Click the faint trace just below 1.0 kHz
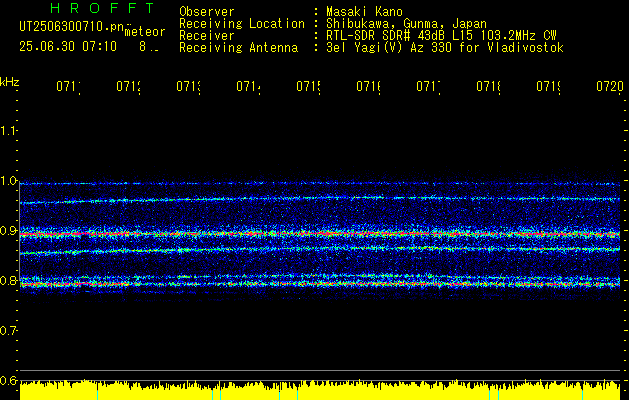Viewport: 629px width, 400px height. 320,184
